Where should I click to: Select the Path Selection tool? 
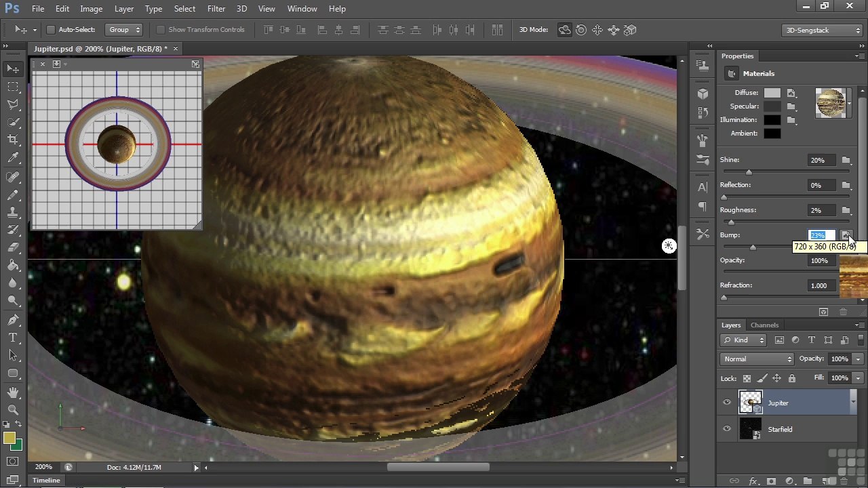(x=13, y=354)
